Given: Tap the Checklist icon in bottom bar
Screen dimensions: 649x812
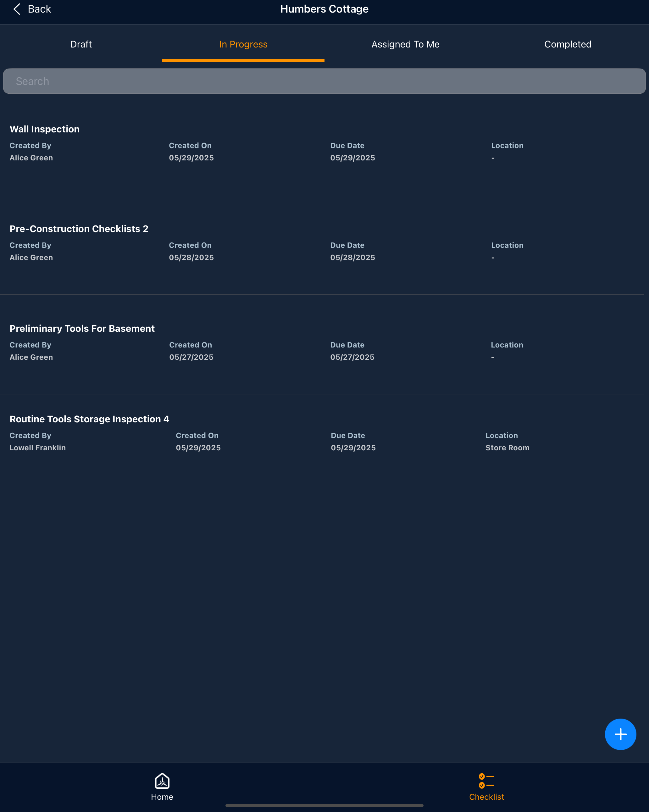Looking at the screenshot, I should (486, 781).
